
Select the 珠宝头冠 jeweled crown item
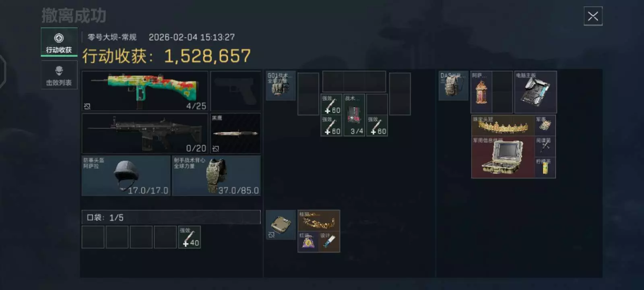[503, 125]
